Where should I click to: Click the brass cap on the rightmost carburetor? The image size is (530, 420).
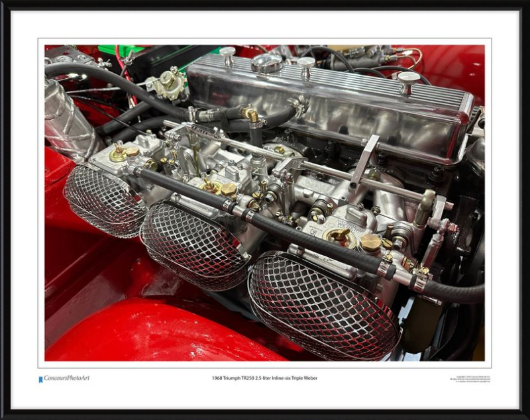371,243
